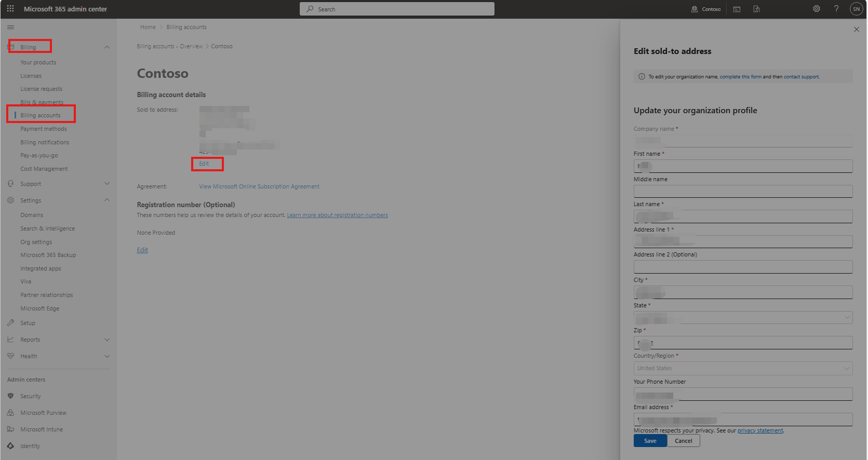868x460 pixels.
Task: Open the 'complete this form' link
Action: [741, 77]
